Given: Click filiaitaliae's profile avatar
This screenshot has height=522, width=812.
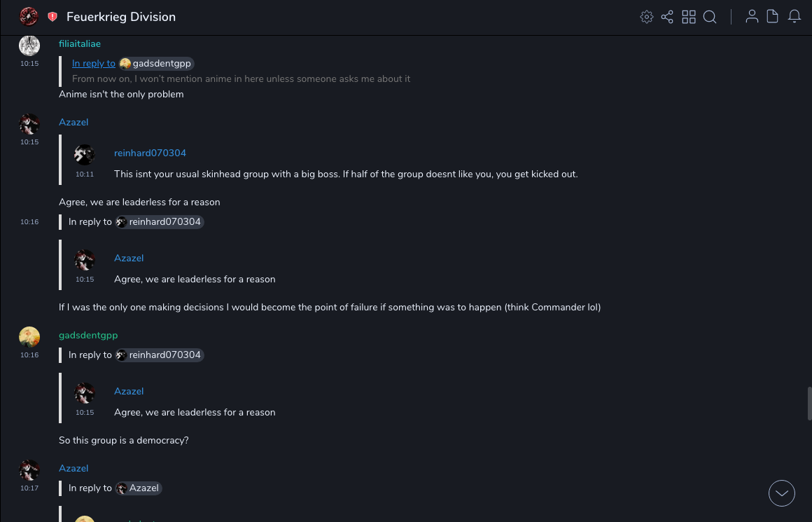Looking at the screenshot, I should (29, 46).
